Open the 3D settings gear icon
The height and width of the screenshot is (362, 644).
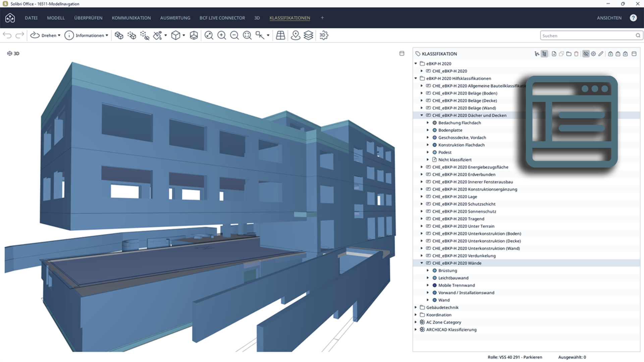point(324,35)
